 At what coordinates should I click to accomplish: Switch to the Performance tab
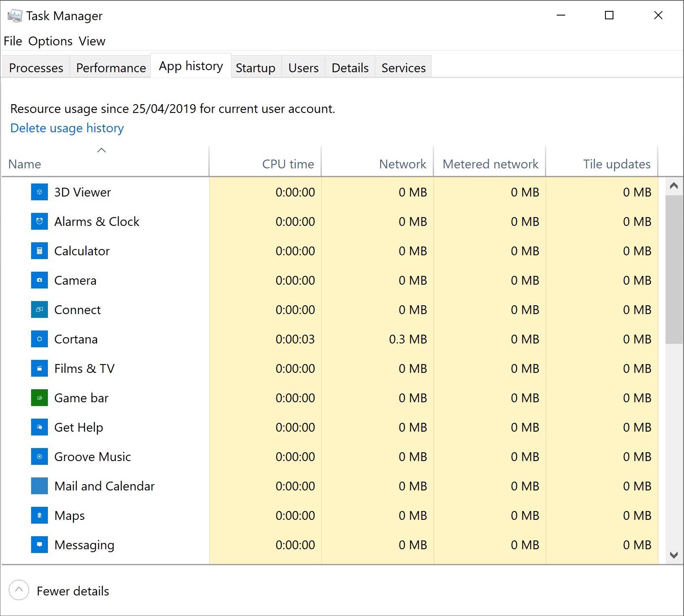pyautogui.click(x=111, y=68)
